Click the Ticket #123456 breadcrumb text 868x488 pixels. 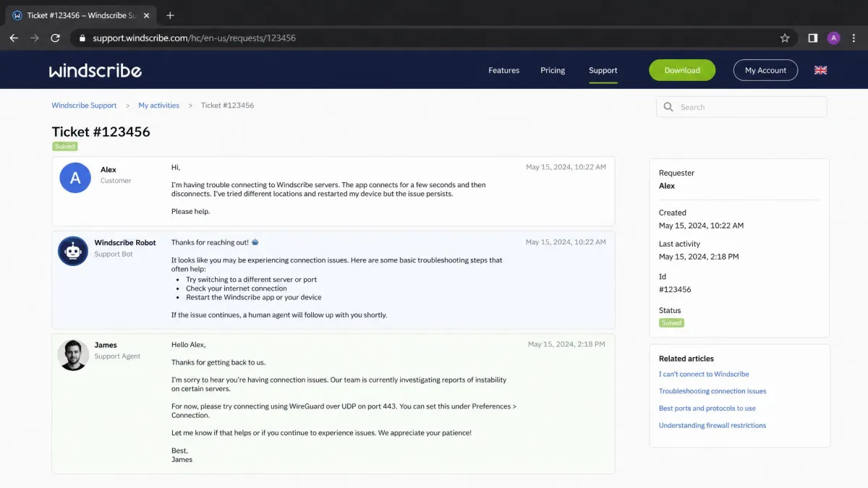point(227,106)
